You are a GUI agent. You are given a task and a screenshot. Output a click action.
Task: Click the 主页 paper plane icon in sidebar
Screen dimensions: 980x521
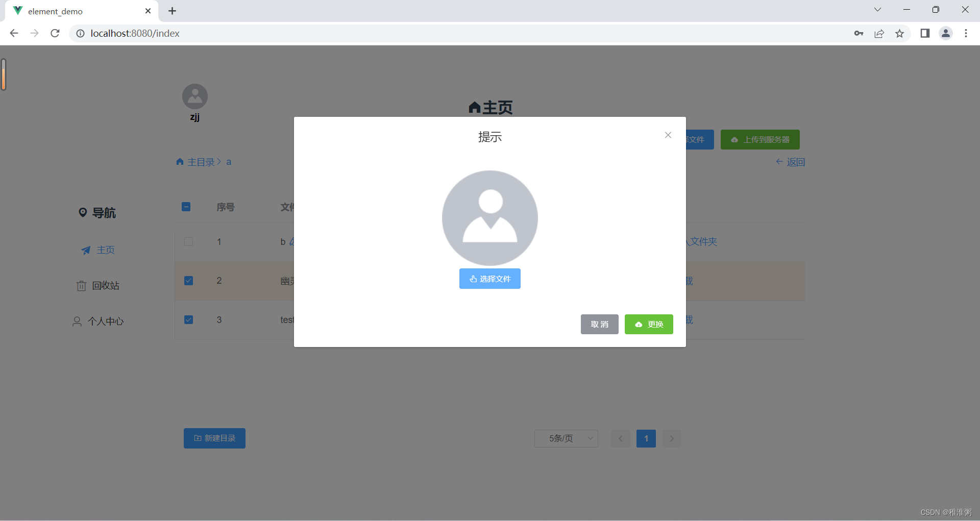(x=85, y=250)
